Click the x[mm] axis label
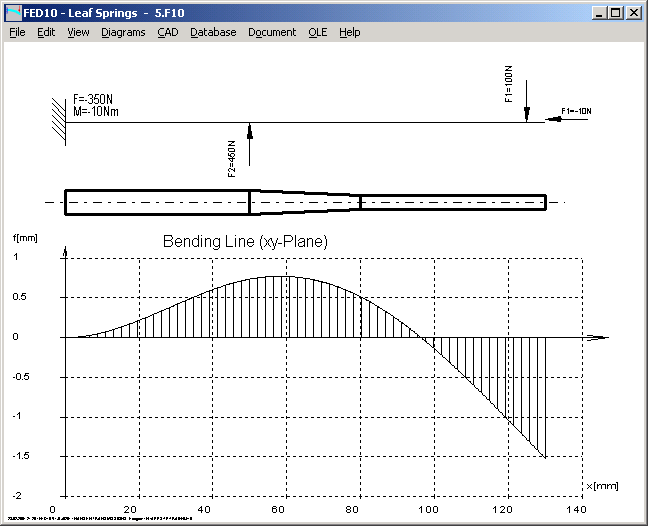 602,485
